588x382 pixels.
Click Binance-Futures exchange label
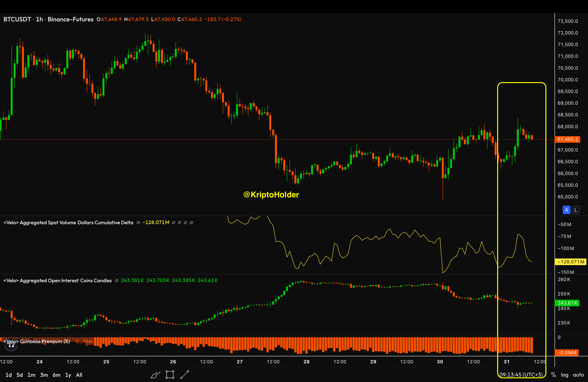[x=70, y=19]
